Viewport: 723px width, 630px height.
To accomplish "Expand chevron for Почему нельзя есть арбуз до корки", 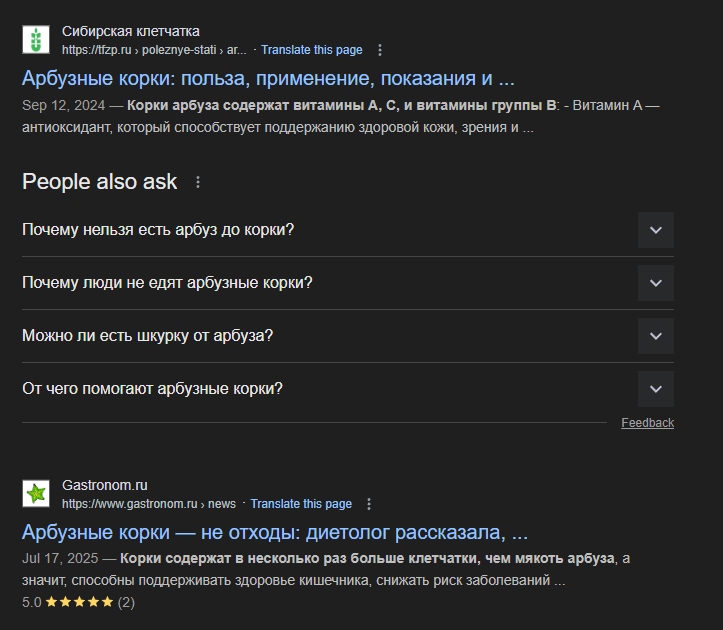I will coord(656,230).
